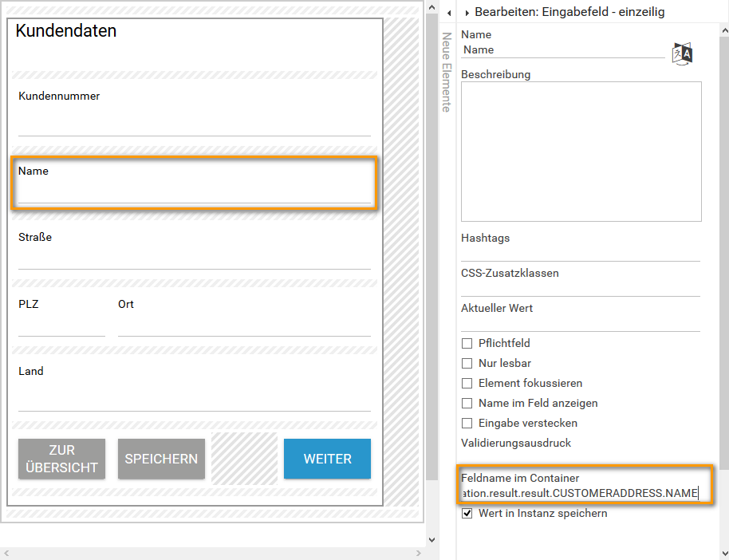Open translation icon next to Name field
This screenshot has width=729, height=560.
point(682,53)
